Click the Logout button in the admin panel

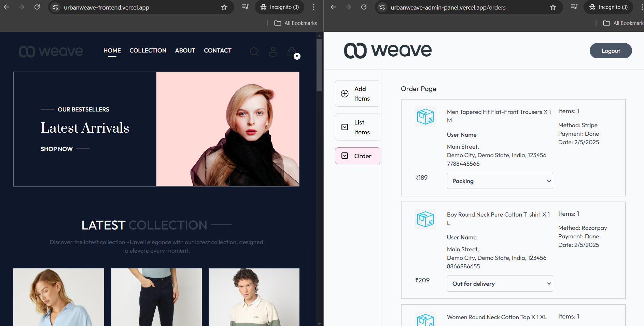[611, 50]
